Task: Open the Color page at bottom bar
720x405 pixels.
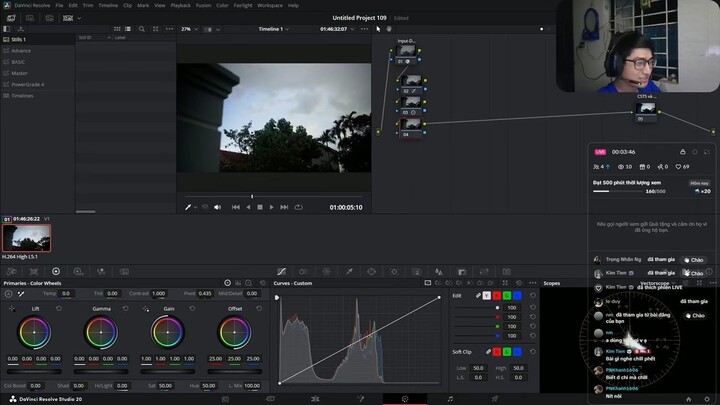Action: 405,399
